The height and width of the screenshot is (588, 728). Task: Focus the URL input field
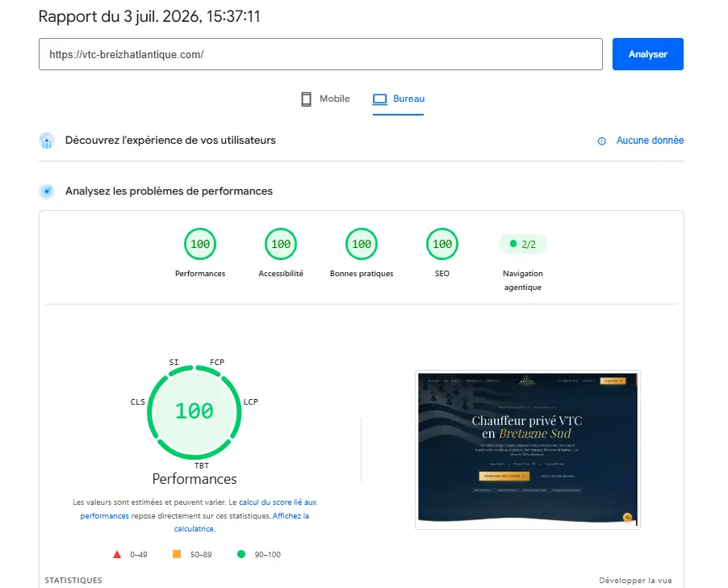pos(320,54)
